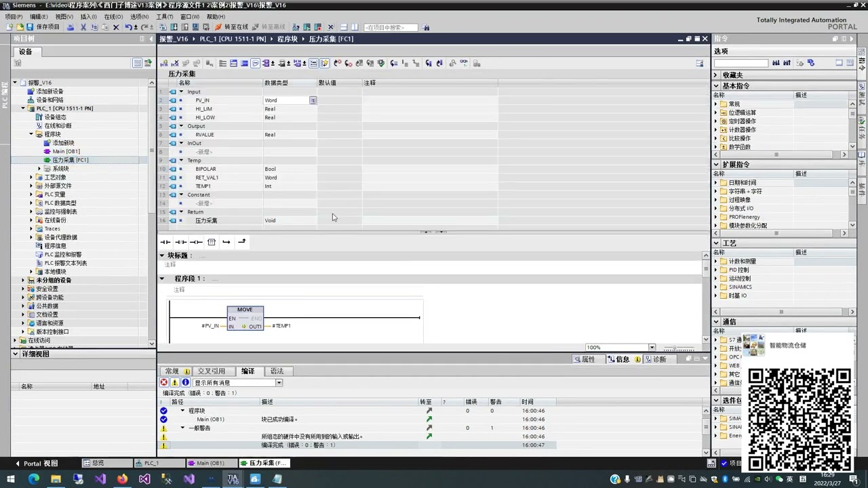
Task: Select 在线和诊断 in the project tree
Action: pos(58,125)
